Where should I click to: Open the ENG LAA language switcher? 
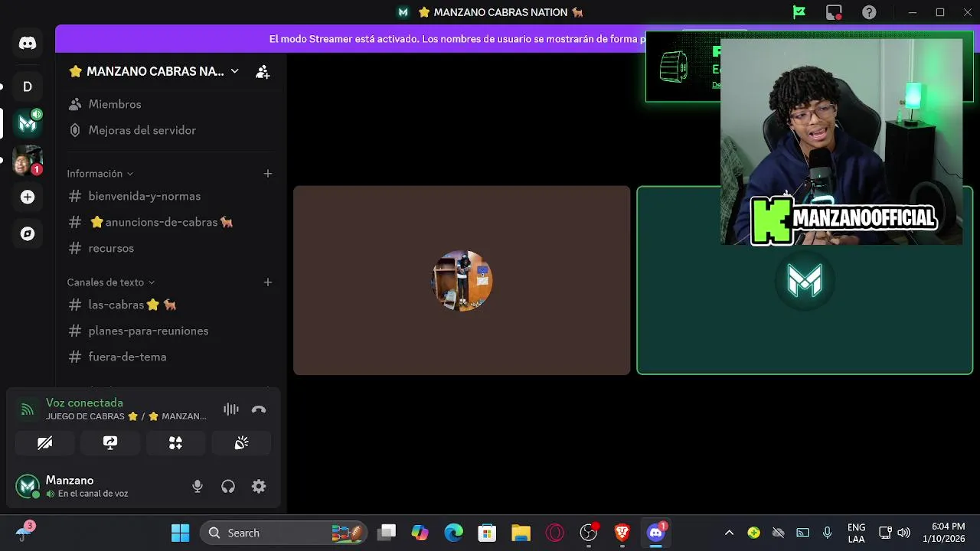pyautogui.click(x=857, y=533)
